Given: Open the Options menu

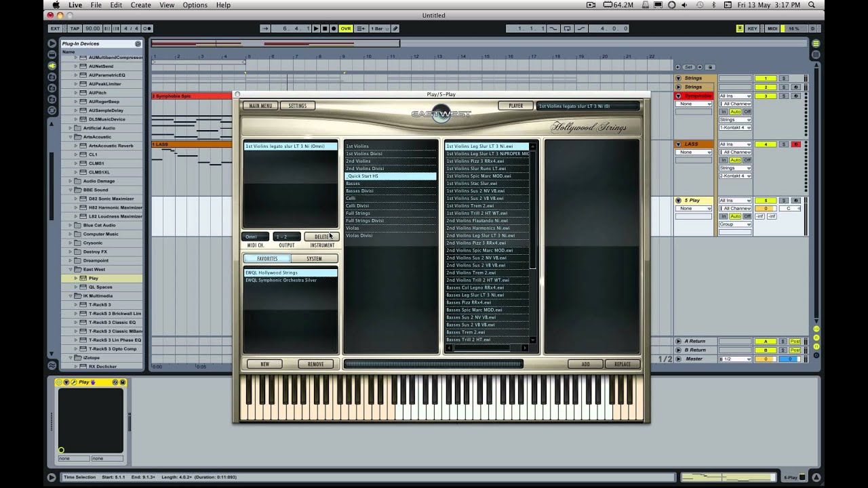Looking at the screenshot, I should 195,5.
